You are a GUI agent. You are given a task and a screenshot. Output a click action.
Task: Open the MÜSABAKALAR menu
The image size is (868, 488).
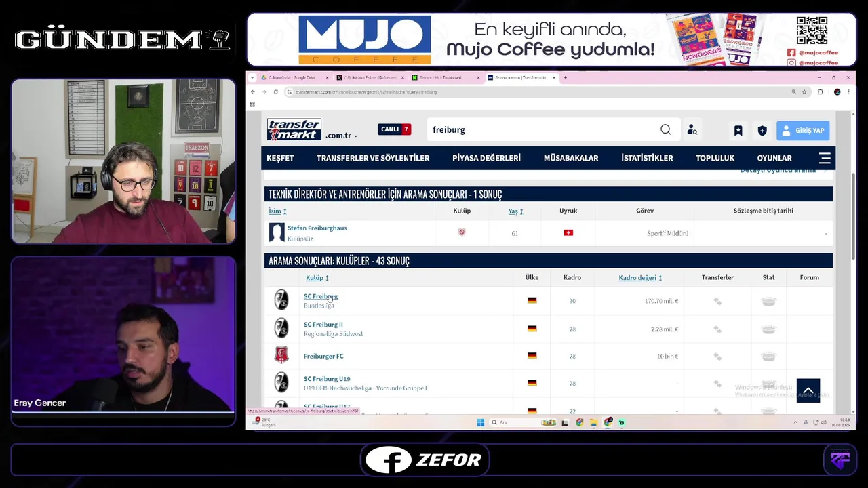click(571, 158)
